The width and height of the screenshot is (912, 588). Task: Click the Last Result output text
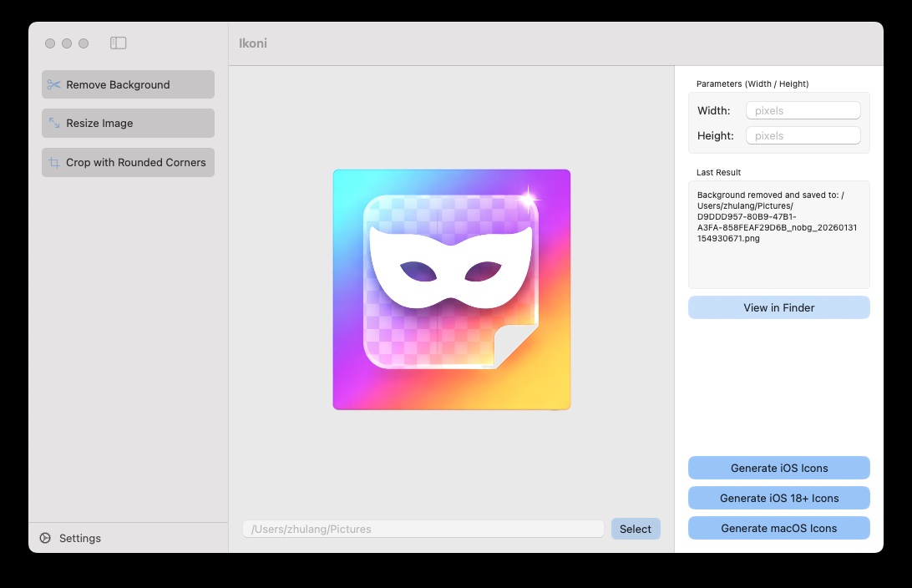pos(777,216)
